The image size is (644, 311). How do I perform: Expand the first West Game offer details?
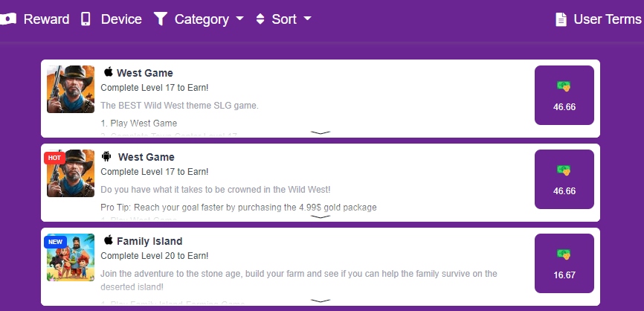321,132
